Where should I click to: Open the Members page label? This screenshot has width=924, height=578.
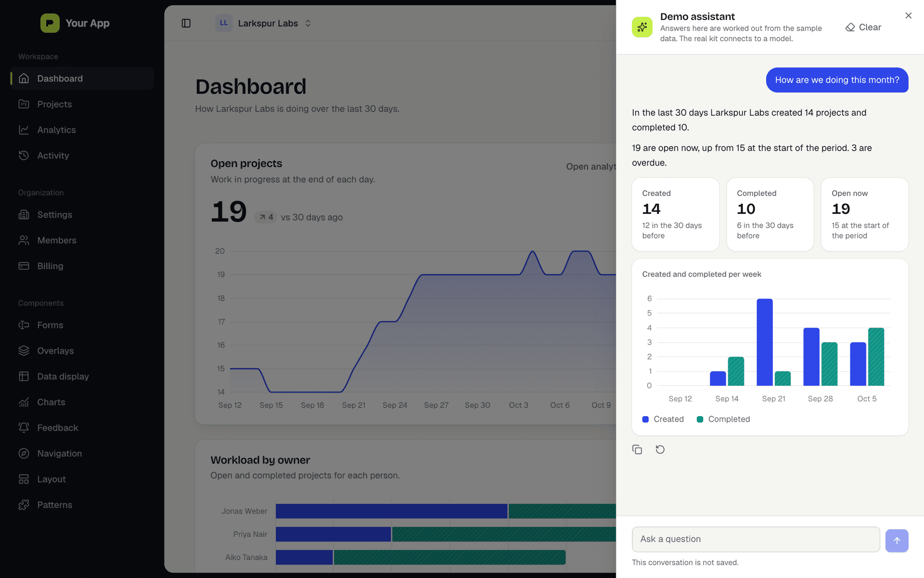[x=57, y=240]
